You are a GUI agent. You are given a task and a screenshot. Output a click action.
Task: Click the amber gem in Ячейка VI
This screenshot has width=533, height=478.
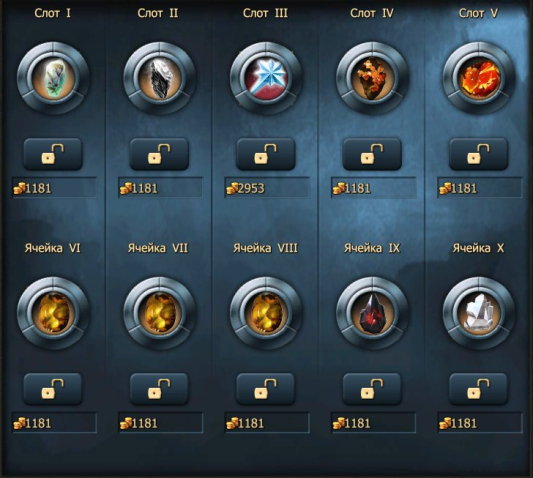53,313
